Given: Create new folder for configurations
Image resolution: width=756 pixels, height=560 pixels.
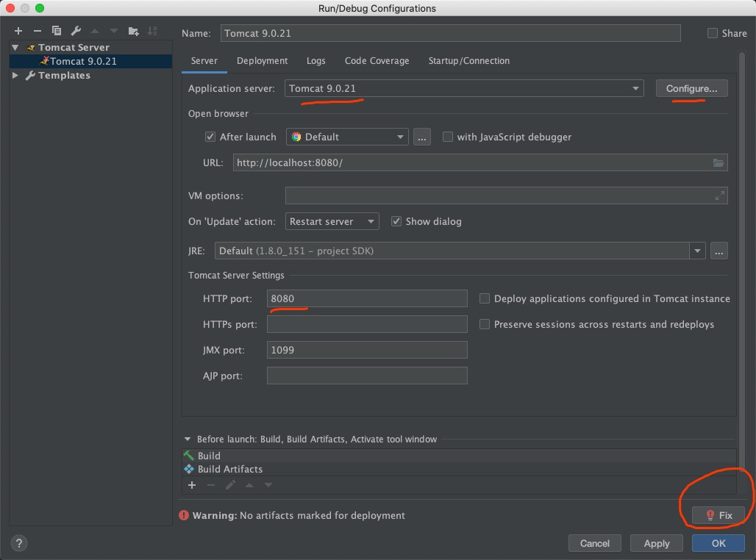Looking at the screenshot, I should (134, 32).
